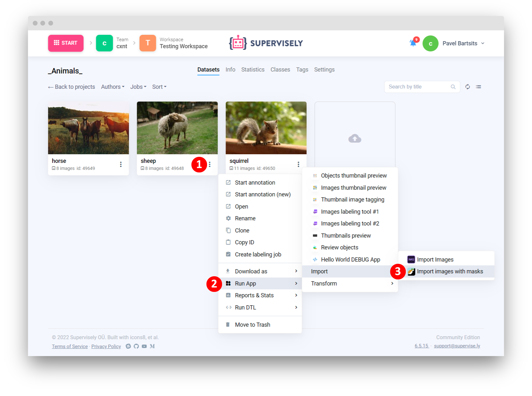The width and height of the screenshot is (532, 396).
Task: Expand the Download as submenu
Action: coord(260,271)
